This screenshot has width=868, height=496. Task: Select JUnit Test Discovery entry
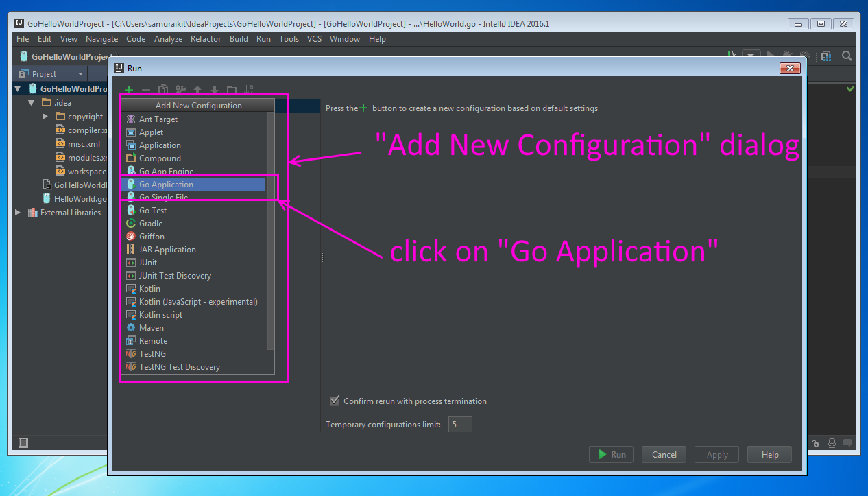point(193,276)
